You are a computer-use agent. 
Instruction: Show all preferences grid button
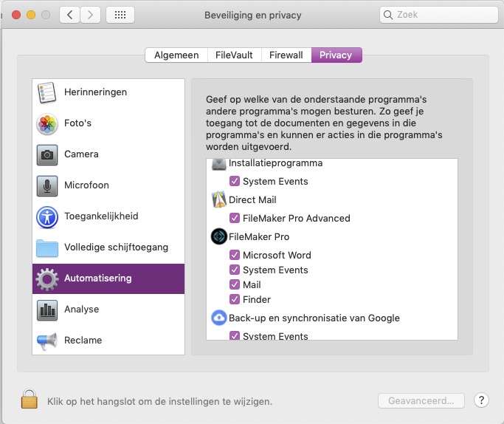[x=120, y=15]
